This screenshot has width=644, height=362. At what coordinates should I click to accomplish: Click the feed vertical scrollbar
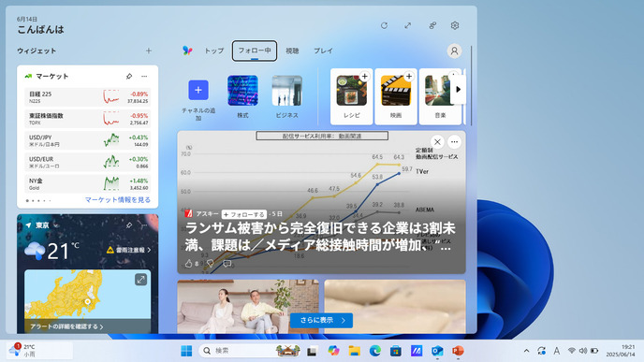coord(471,85)
